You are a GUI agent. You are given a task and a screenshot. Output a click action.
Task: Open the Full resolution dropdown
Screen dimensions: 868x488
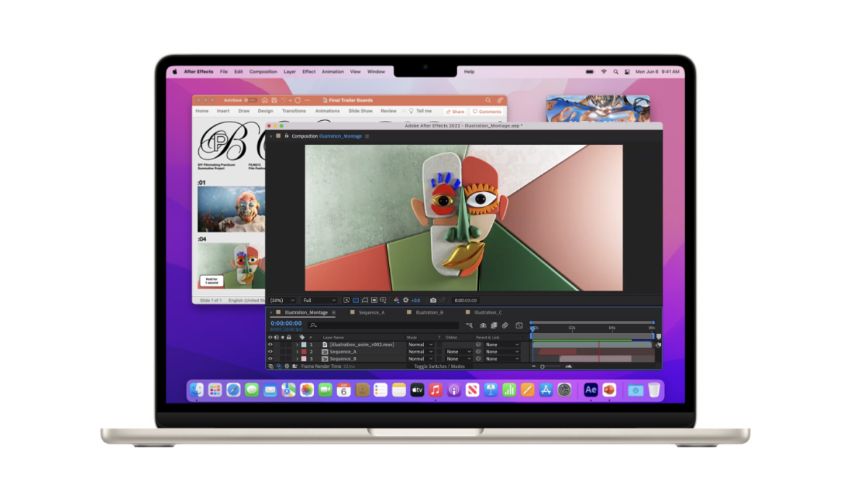tap(320, 300)
